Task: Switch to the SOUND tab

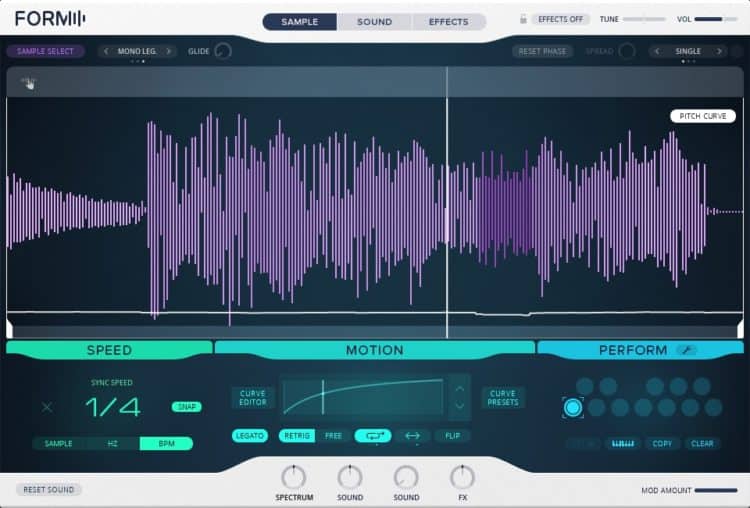Action: [x=374, y=22]
